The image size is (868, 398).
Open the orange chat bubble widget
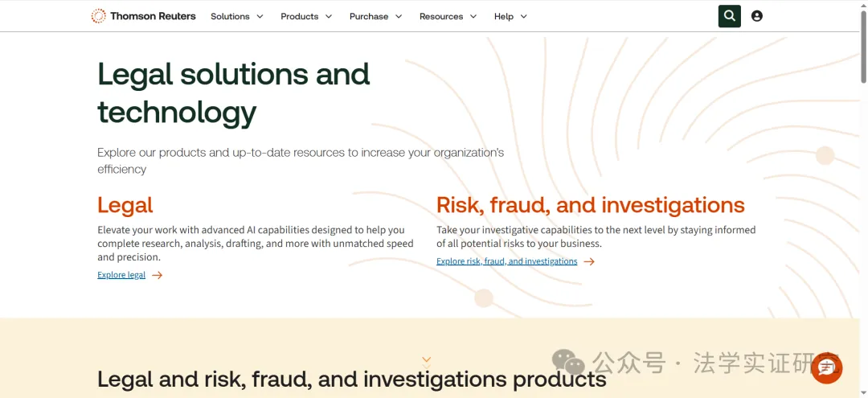point(826,367)
